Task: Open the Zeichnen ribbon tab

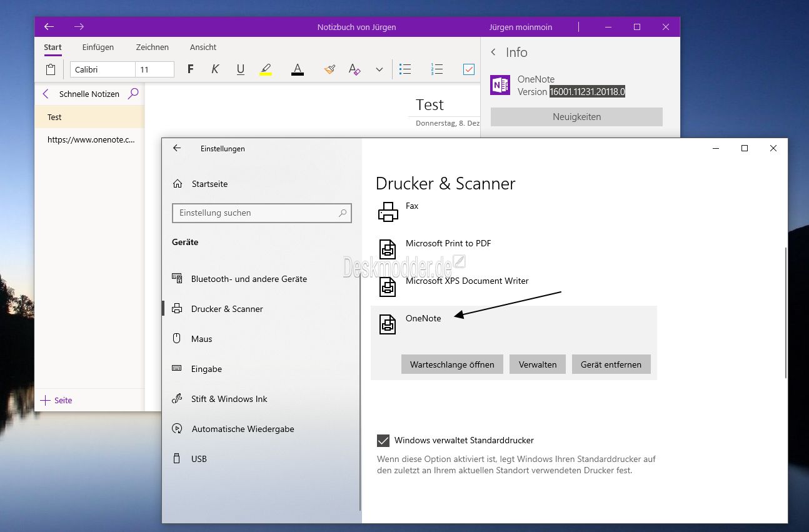Action: pos(153,47)
